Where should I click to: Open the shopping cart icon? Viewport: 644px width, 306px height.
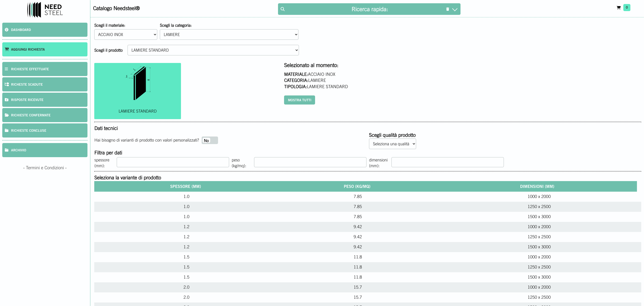pos(619,8)
